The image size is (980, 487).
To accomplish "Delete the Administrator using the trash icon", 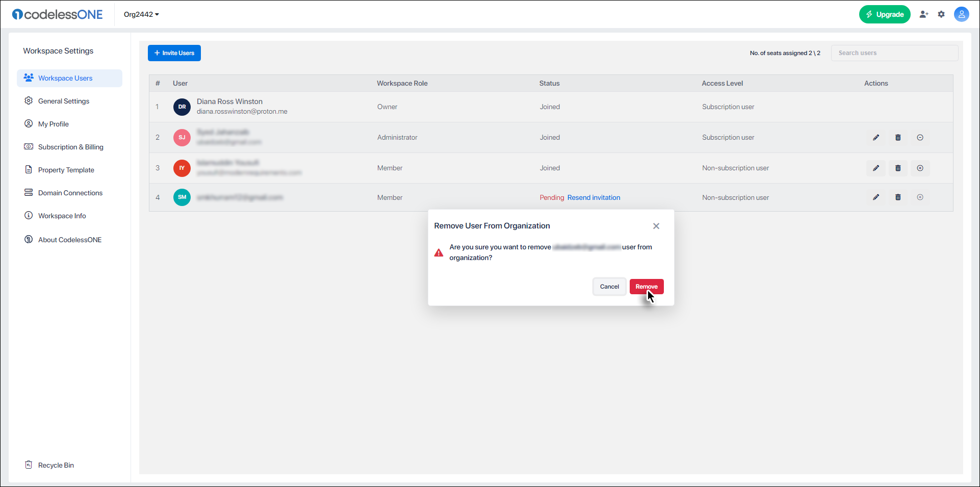I will click(898, 137).
